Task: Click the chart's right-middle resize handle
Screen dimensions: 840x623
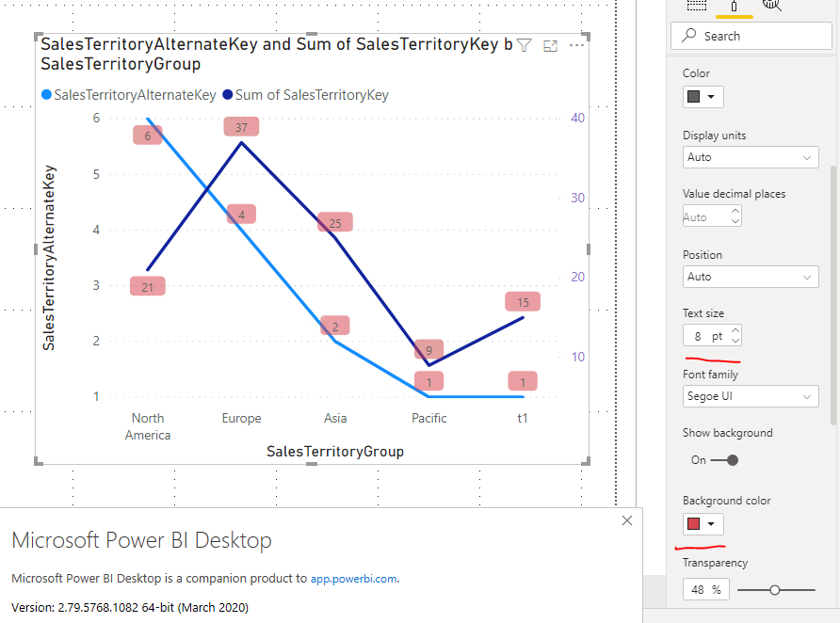Action: click(x=589, y=248)
